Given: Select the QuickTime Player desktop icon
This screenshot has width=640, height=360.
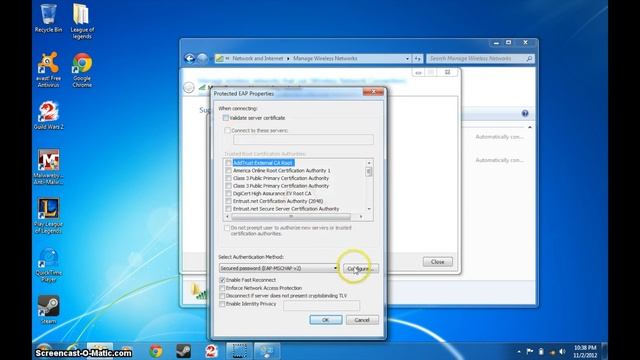Looking at the screenshot, I should 49,264.
